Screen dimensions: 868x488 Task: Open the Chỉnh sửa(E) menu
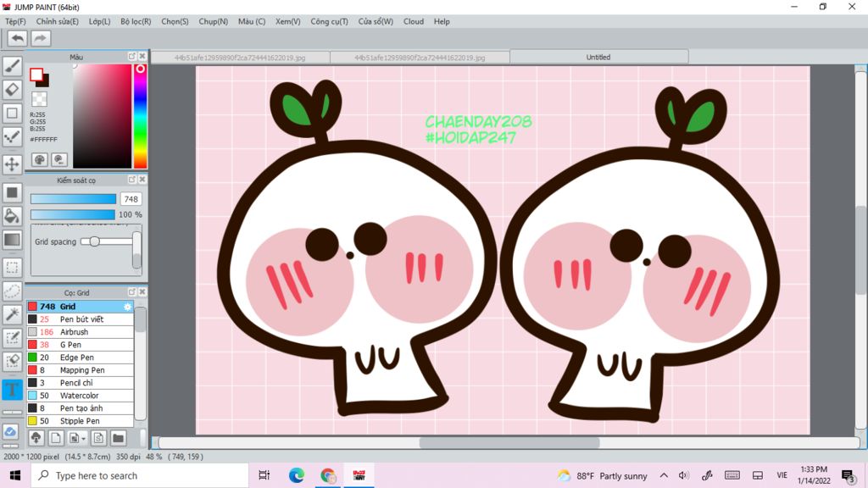click(x=58, y=21)
